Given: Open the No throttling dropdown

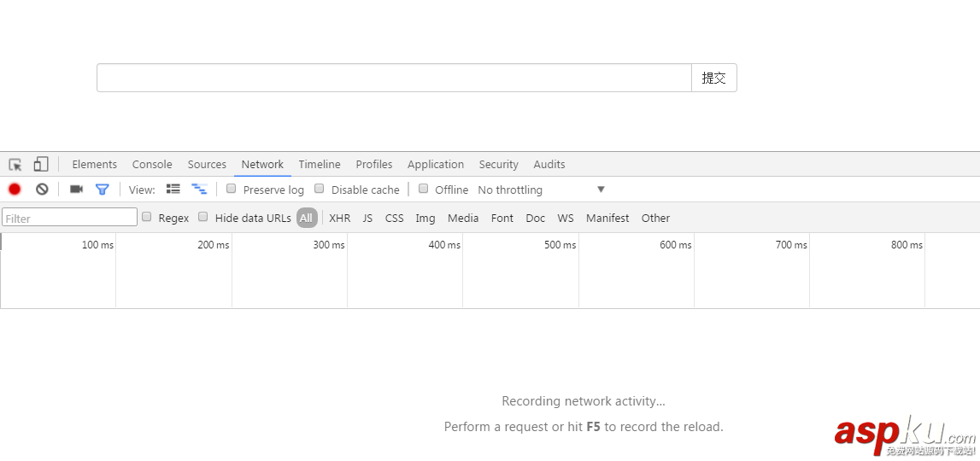Looking at the screenshot, I should (x=541, y=190).
